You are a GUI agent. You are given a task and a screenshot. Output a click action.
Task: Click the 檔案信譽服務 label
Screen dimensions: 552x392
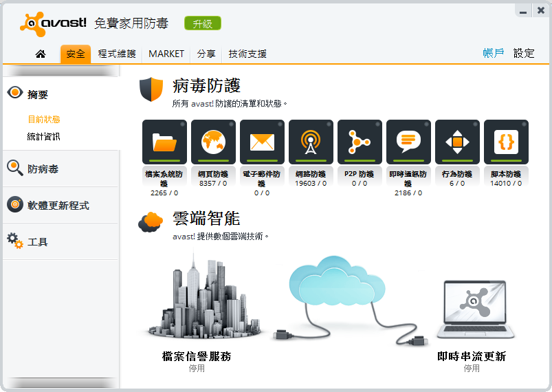coord(197,356)
